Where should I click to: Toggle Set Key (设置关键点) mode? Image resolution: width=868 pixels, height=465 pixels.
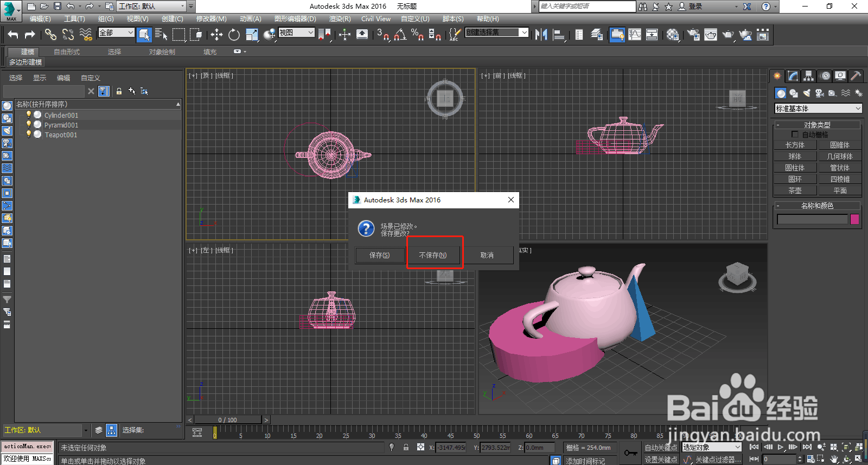(x=661, y=460)
